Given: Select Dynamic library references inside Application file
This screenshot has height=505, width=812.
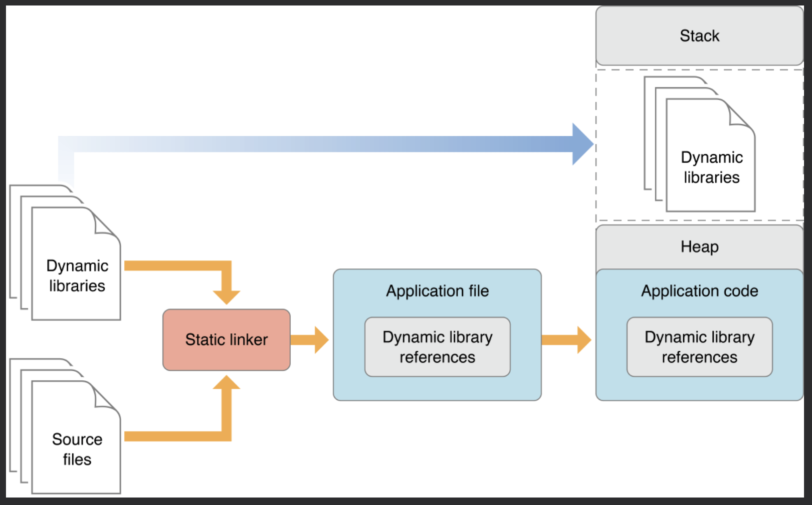Looking at the screenshot, I should pos(437,347).
